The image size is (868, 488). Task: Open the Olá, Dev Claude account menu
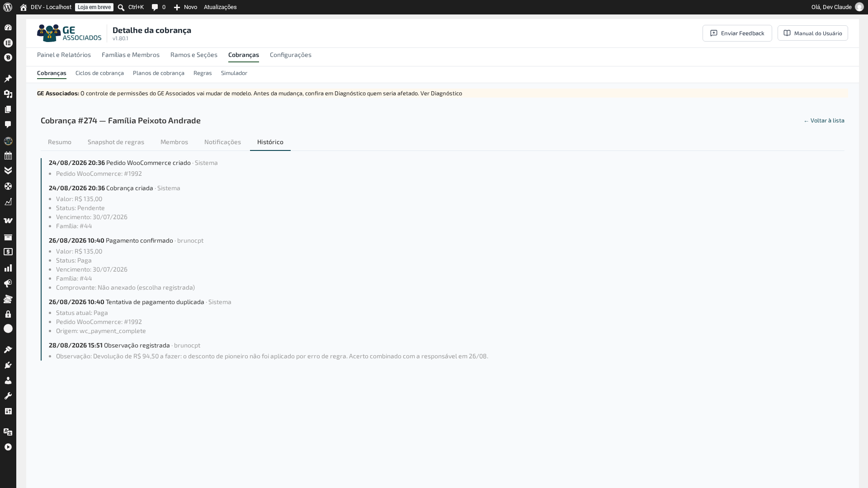[837, 7]
